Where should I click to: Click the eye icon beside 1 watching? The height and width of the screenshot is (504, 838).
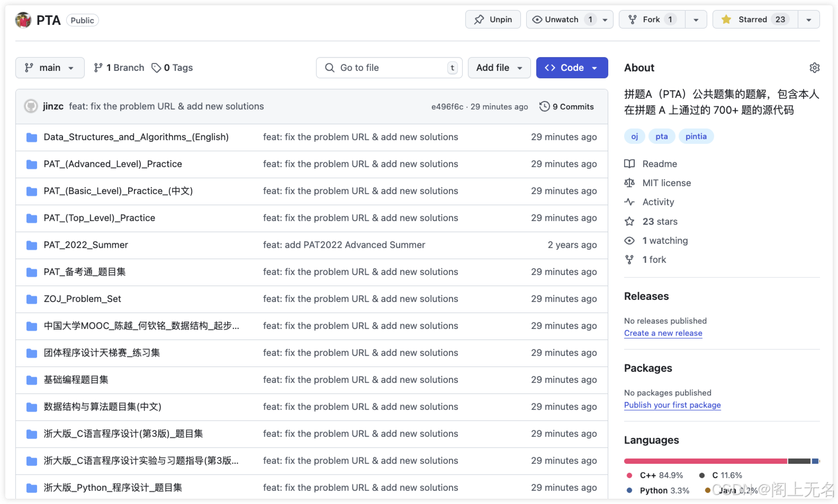click(629, 241)
